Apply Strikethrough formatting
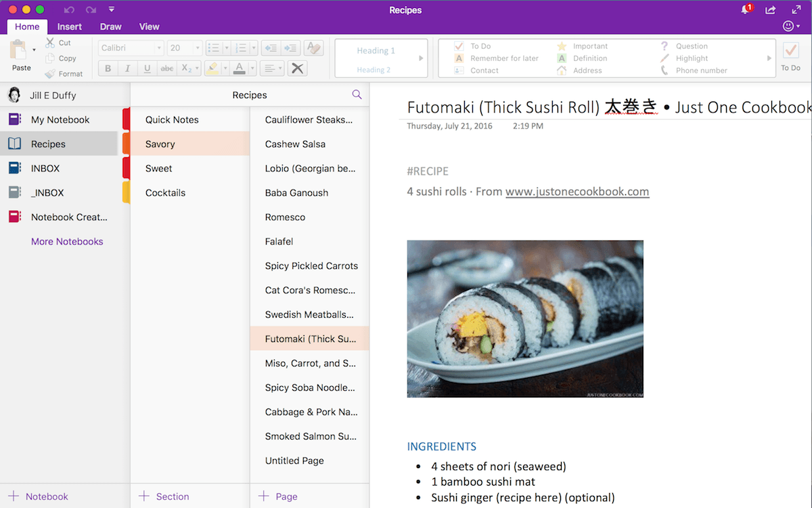This screenshot has height=508, width=812. click(166, 68)
